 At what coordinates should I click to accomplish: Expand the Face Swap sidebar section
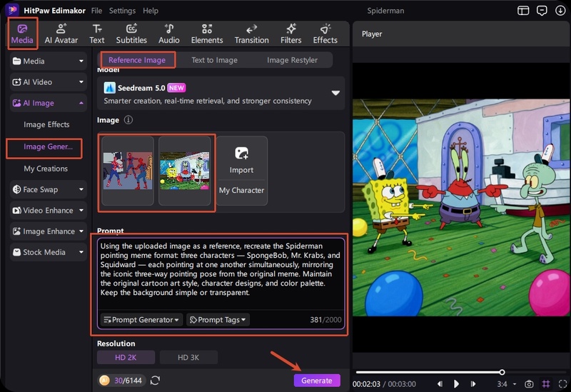(x=48, y=189)
